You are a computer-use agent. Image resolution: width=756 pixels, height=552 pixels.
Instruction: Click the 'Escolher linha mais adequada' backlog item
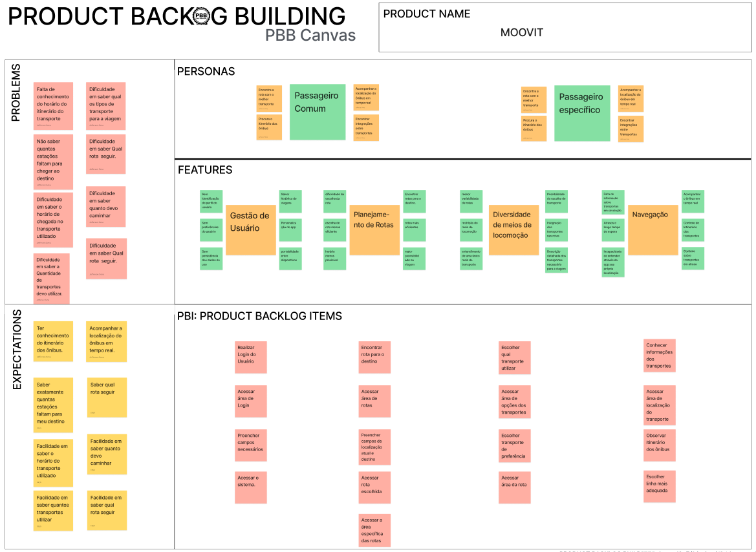660,487
